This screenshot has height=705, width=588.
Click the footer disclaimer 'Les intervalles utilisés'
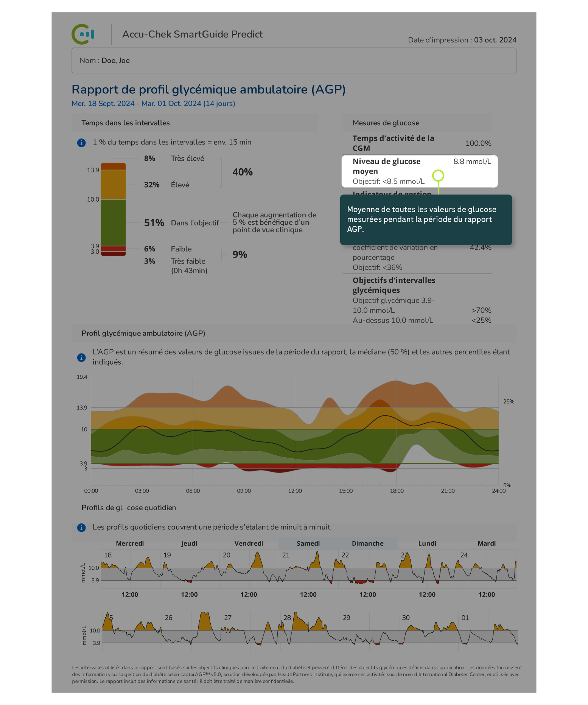click(297, 674)
